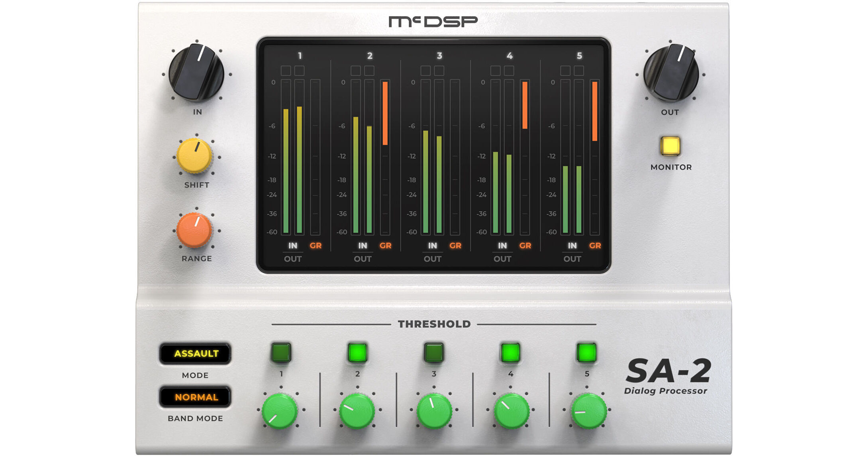868x456 pixels.
Task: Select the IN label under band 2
Action: pyautogui.click(x=362, y=246)
